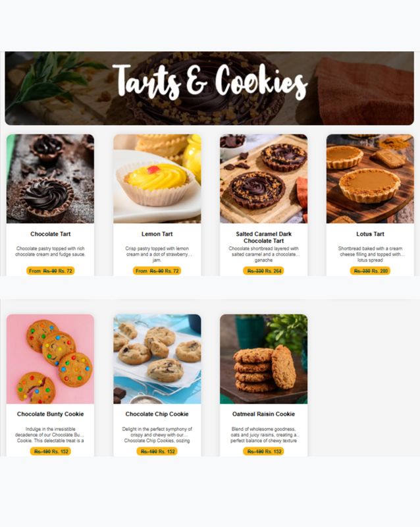The image size is (420, 527).
Task: Open the Chocolate Bunty Cookie photo
Action: 50,359
